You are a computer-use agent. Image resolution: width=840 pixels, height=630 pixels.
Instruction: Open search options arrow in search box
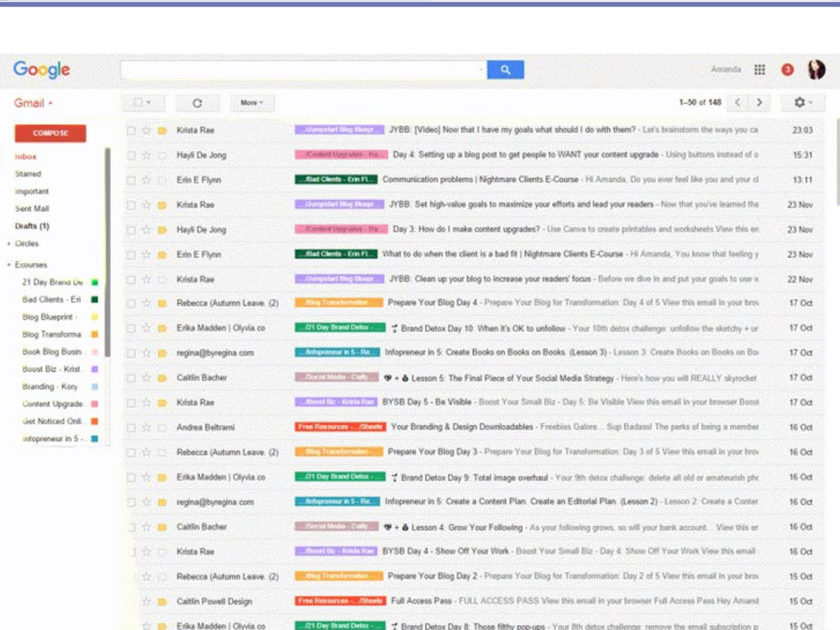[x=480, y=70]
